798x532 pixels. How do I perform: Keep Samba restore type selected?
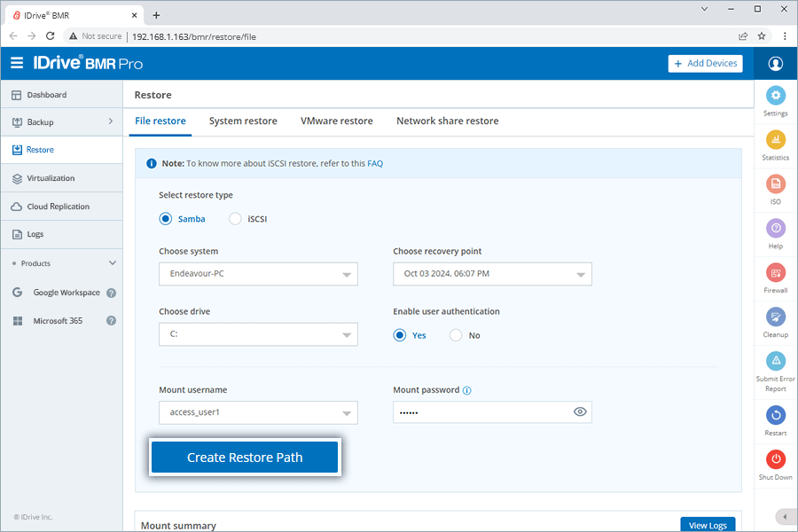165,218
